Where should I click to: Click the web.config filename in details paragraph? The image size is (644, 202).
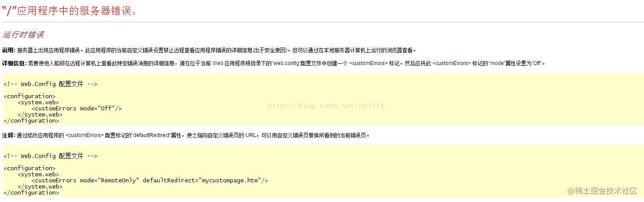point(286,63)
